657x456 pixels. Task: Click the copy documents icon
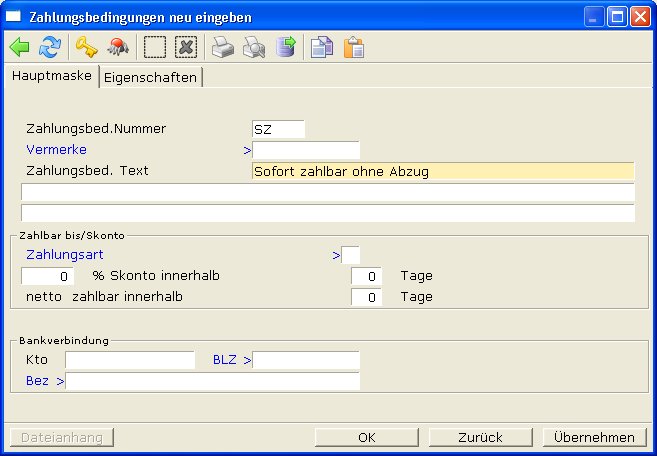[321, 47]
